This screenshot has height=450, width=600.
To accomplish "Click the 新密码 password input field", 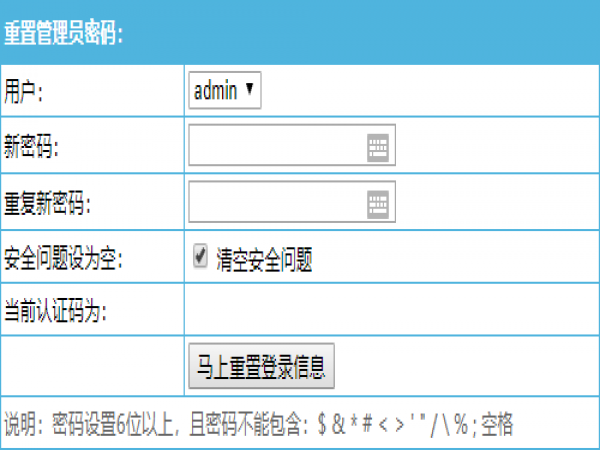I will (276, 149).
